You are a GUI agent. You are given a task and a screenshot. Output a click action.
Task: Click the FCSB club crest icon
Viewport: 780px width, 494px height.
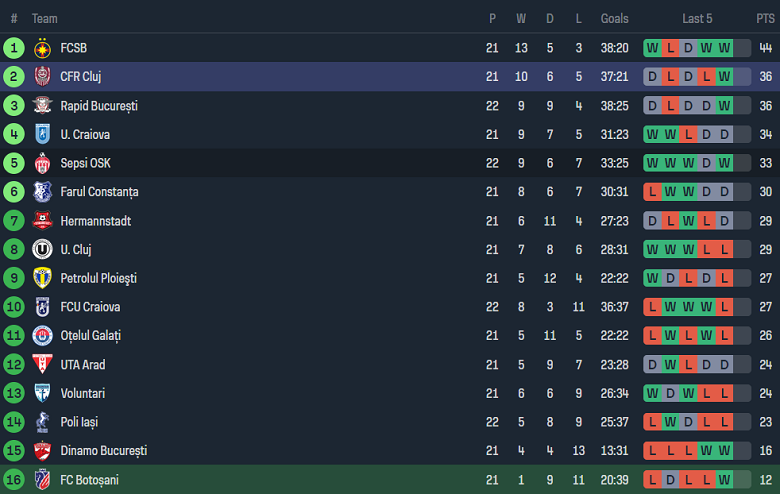tap(42, 48)
